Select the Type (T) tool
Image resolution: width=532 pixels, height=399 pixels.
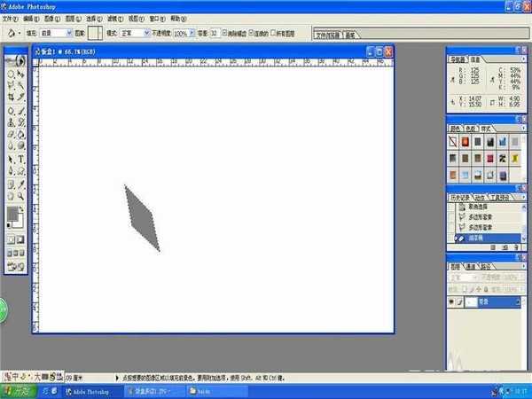pos(21,159)
